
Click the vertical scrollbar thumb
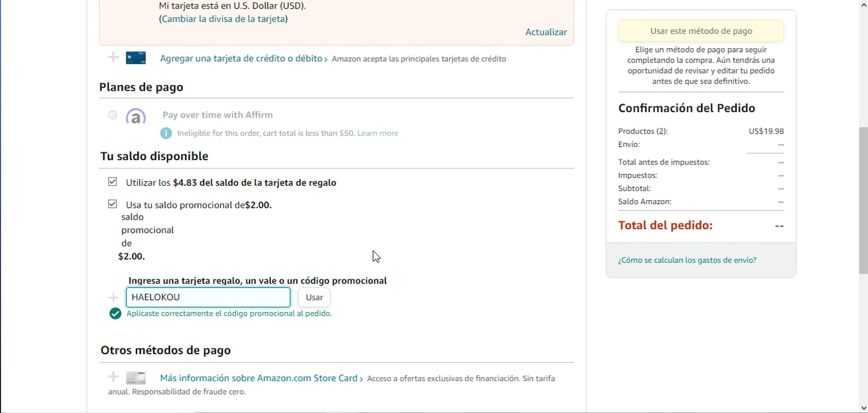pos(863,200)
